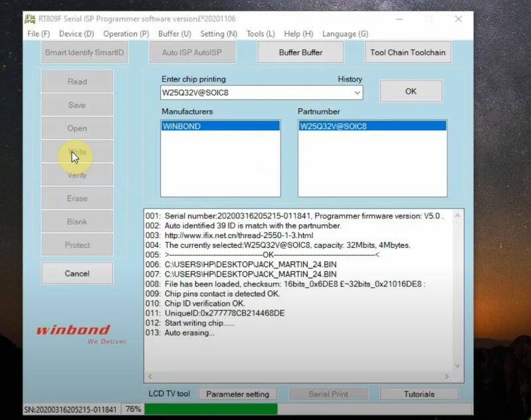Open the Operation (P) menu
This screenshot has width=531, height=420.
click(x=126, y=34)
